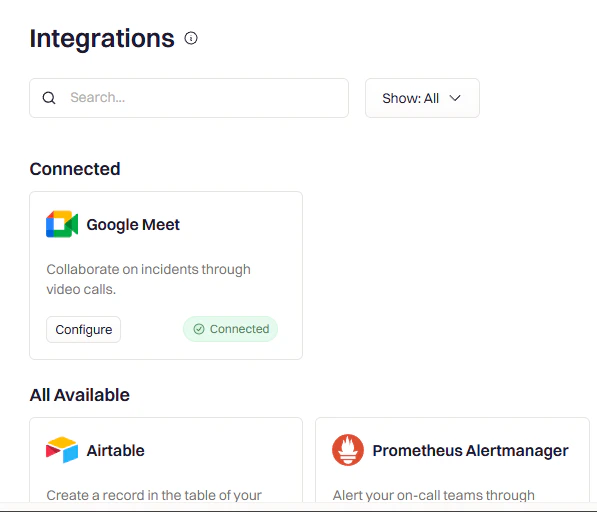Screen dimensions: 597x512
Task: Click Prometheus description 'Alert your on-call teams'
Action: [434, 495]
